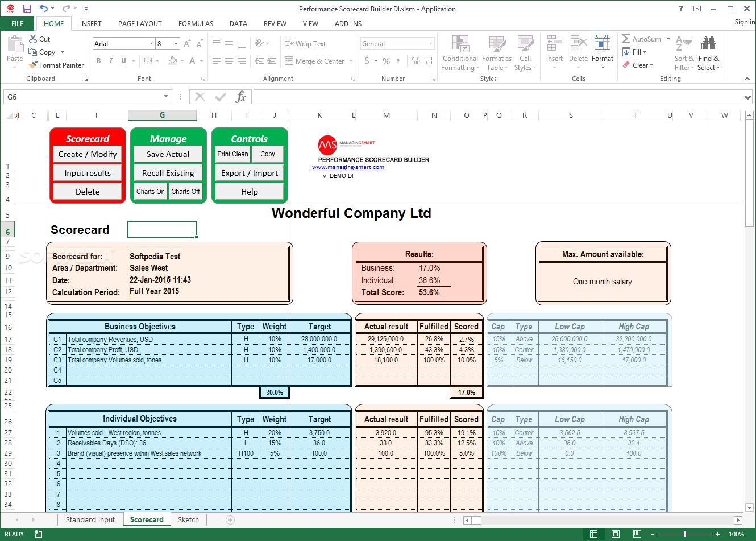Click the AutoSum sigma button
Image resolution: width=756 pixels, height=541 pixels.
[x=642, y=39]
